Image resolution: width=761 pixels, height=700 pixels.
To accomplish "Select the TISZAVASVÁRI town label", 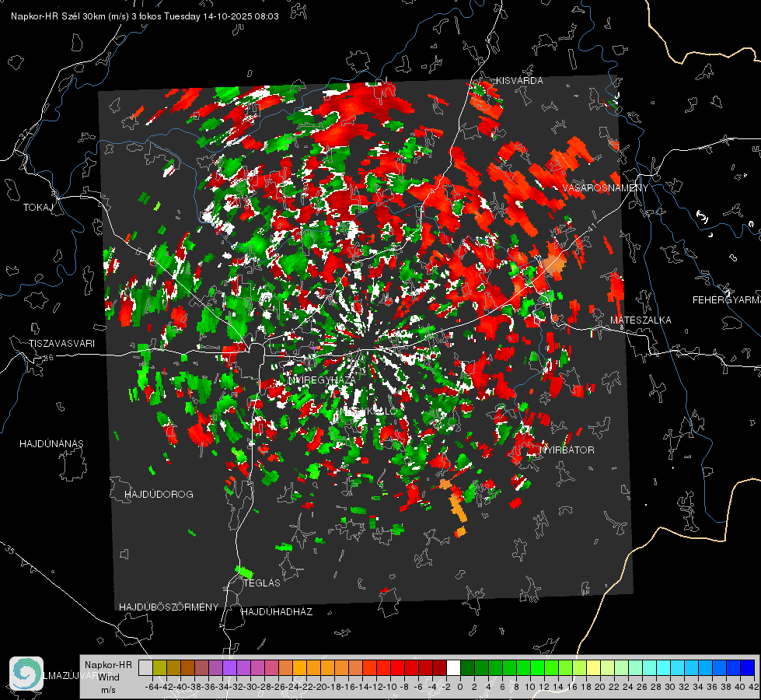I will tap(62, 344).
